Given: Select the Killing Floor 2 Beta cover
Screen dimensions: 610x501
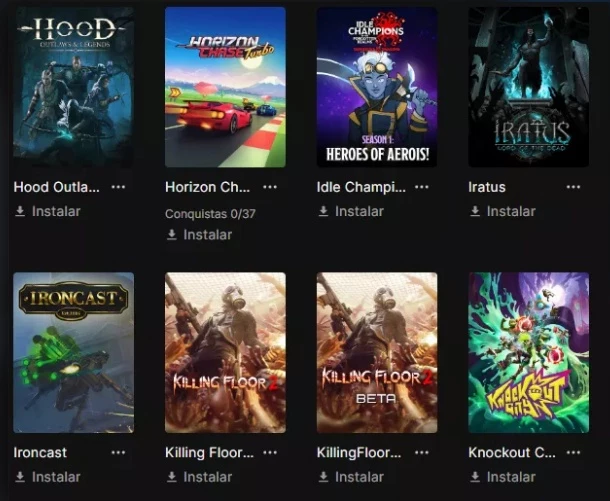Looking at the screenshot, I should click(x=377, y=352).
